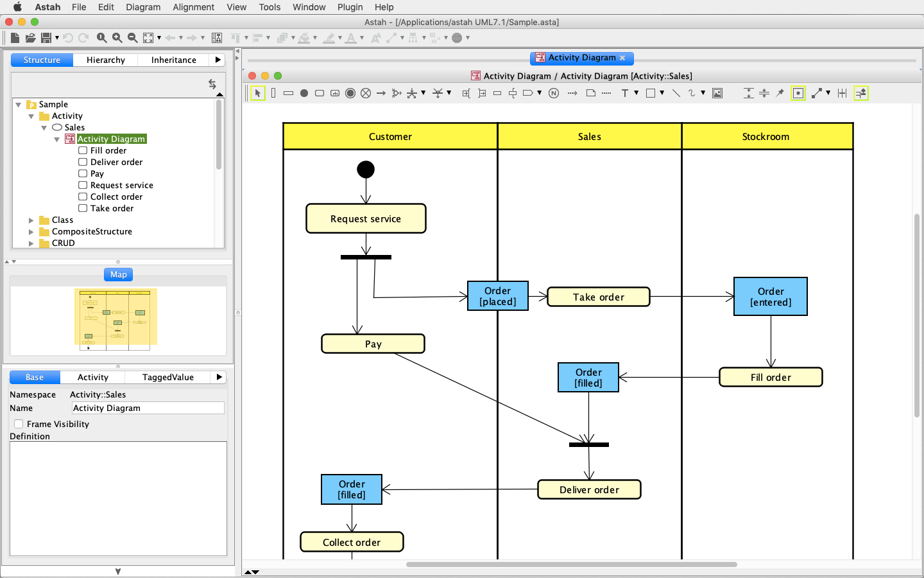The image size is (924, 578).
Task: Open the Fork node dropdown arrow
Action: coord(423,93)
